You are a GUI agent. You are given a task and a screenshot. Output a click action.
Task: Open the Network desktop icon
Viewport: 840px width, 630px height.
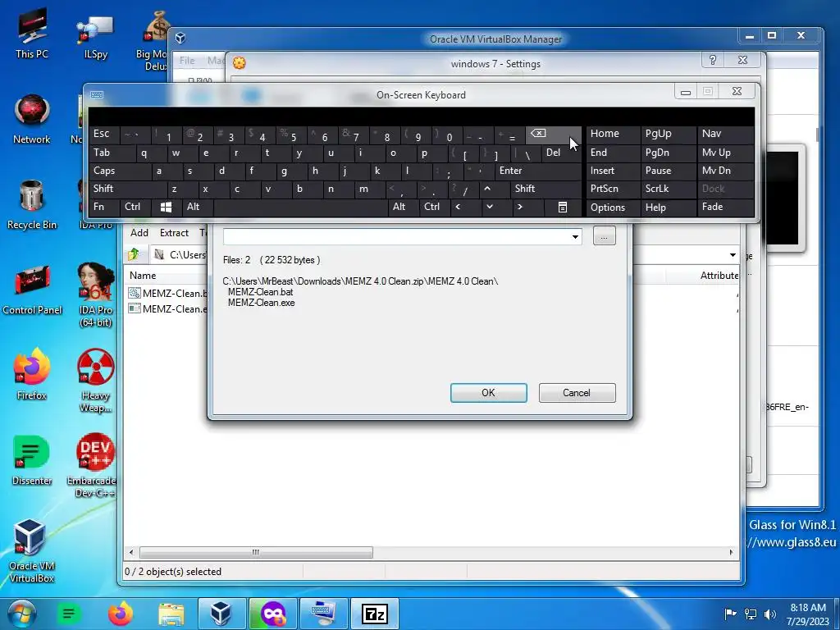(32, 119)
